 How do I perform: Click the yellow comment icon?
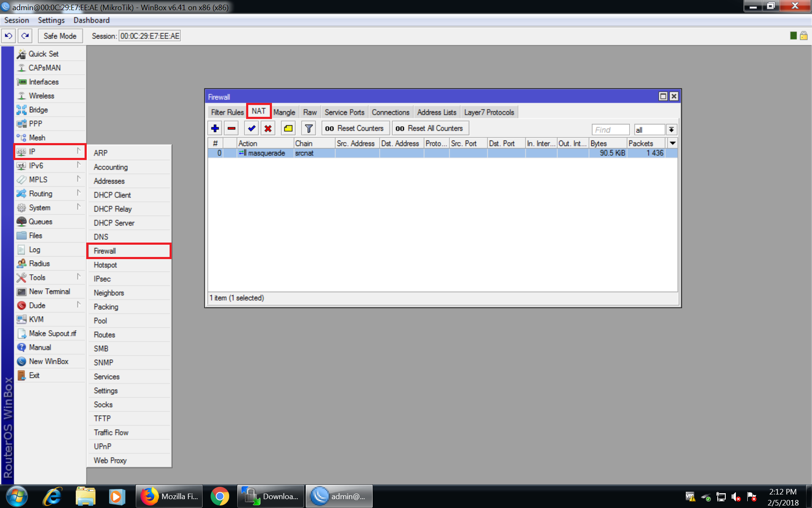288,128
